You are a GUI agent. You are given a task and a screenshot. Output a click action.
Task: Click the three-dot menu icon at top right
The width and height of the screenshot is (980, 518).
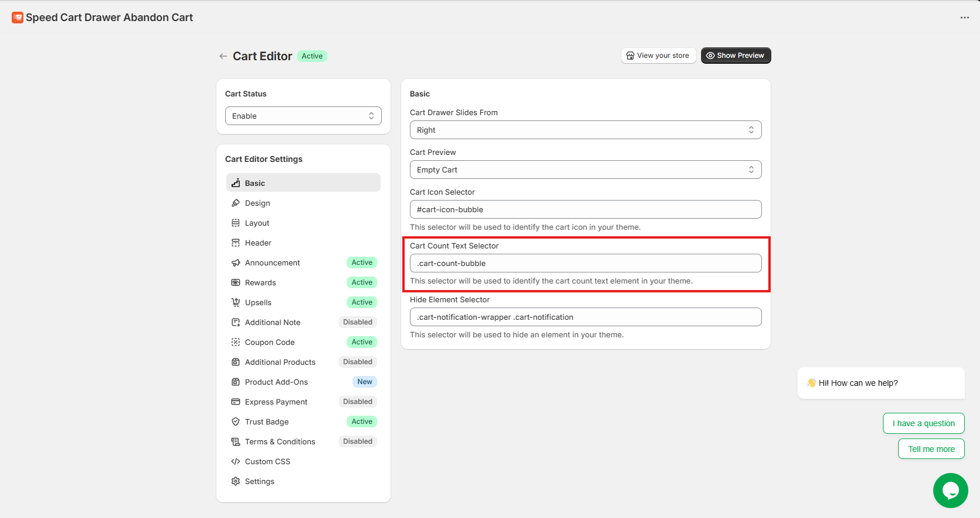964,18
